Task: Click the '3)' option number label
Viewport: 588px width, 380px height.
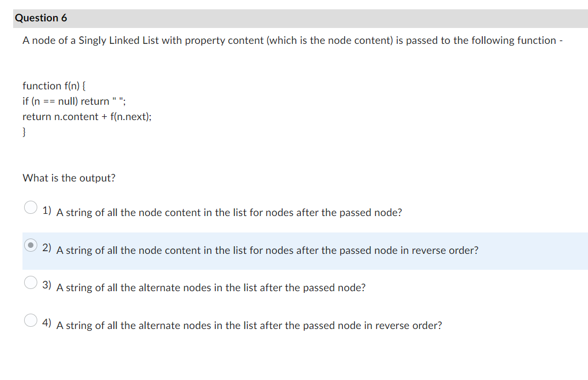Action: (x=47, y=285)
